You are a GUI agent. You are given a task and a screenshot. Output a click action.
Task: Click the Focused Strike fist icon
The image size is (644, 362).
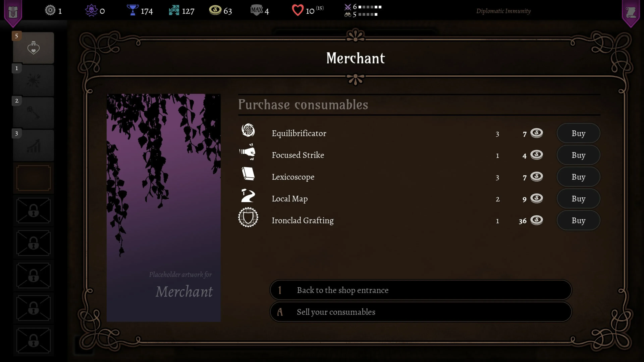click(x=248, y=152)
